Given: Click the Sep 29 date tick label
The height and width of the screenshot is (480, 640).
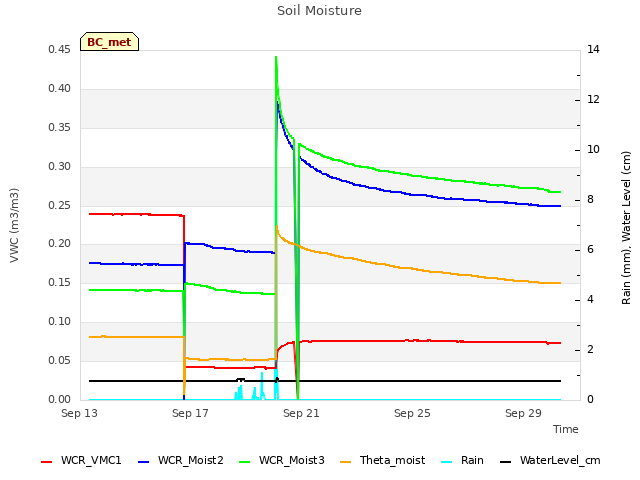Looking at the screenshot, I should [523, 413].
